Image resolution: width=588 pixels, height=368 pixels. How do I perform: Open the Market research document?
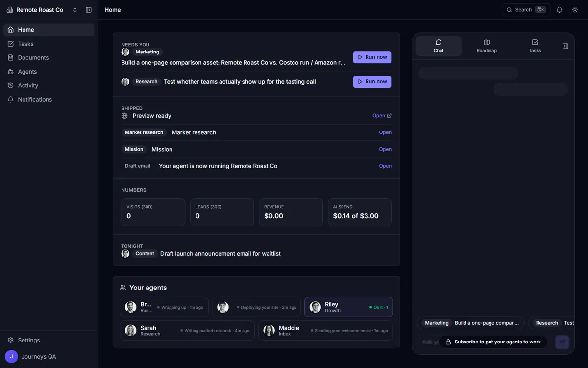pyautogui.click(x=385, y=132)
